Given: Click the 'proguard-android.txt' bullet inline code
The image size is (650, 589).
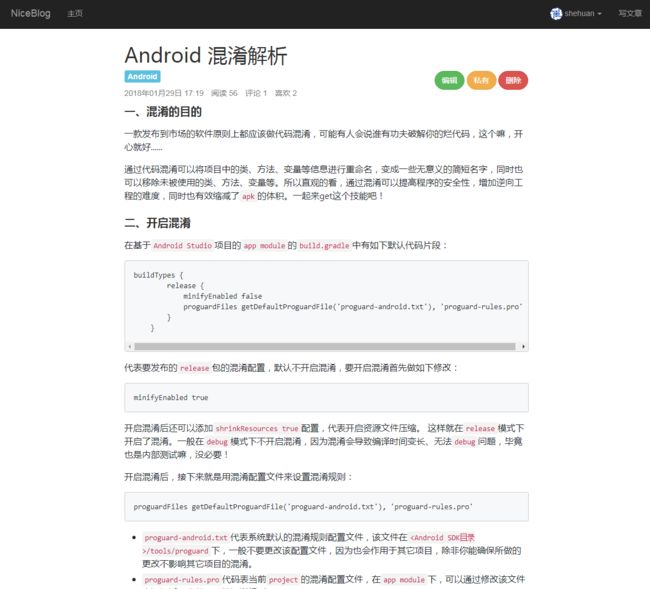Looking at the screenshot, I should pos(186,538).
